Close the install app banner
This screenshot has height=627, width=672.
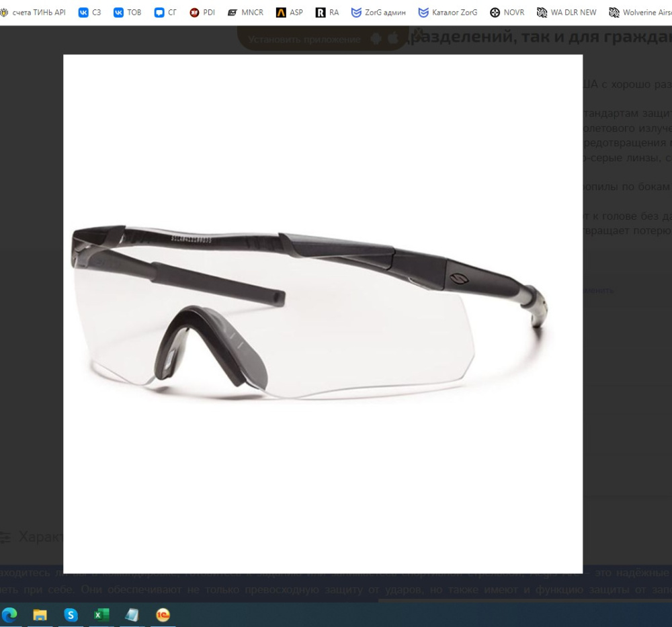click(418, 32)
